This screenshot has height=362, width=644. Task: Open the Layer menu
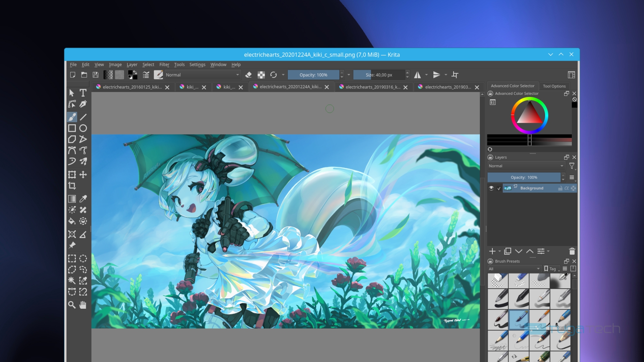132,64
